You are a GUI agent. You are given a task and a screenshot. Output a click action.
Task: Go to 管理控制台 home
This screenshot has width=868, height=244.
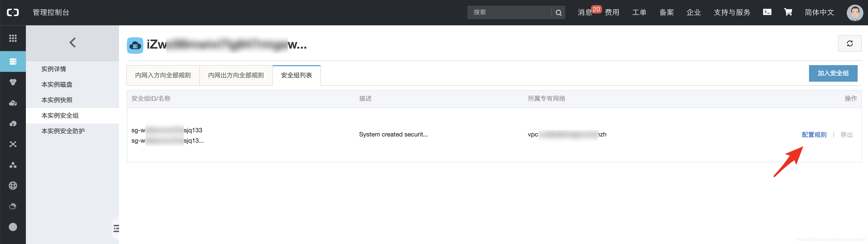[51, 12]
